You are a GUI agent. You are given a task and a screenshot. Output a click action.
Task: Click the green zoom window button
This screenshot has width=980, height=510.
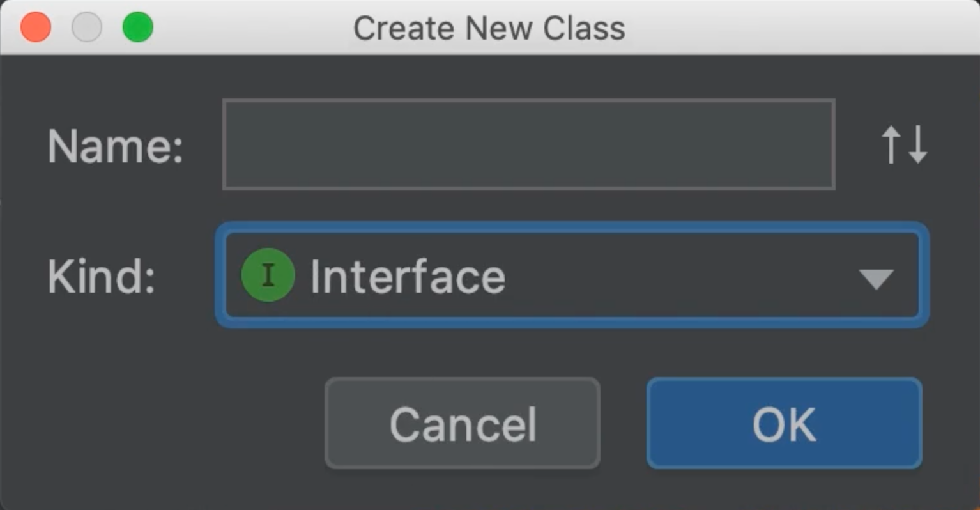click(x=137, y=27)
